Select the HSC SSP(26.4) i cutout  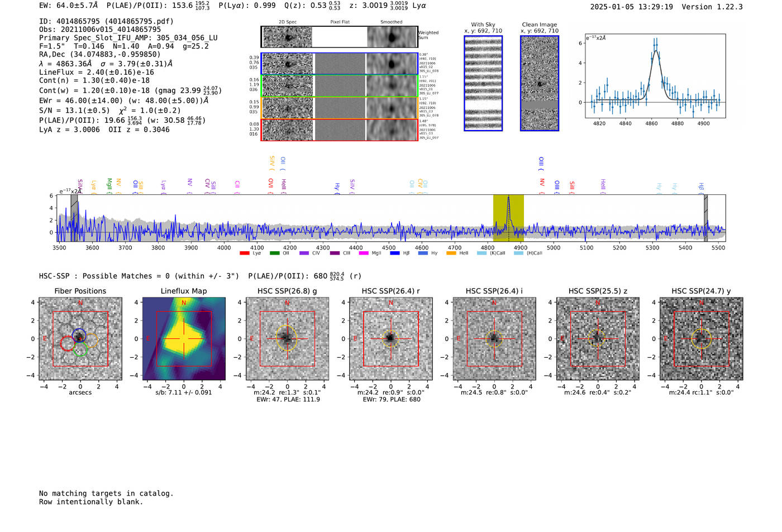tap(494, 339)
